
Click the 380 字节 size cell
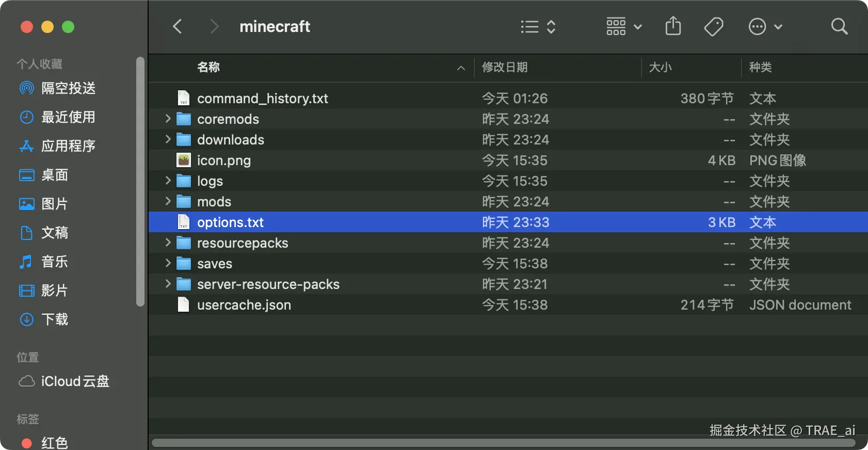[x=707, y=99]
